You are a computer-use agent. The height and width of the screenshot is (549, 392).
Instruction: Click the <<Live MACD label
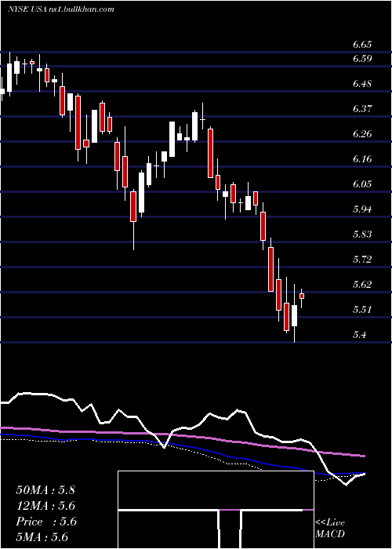tap(330, 529)
